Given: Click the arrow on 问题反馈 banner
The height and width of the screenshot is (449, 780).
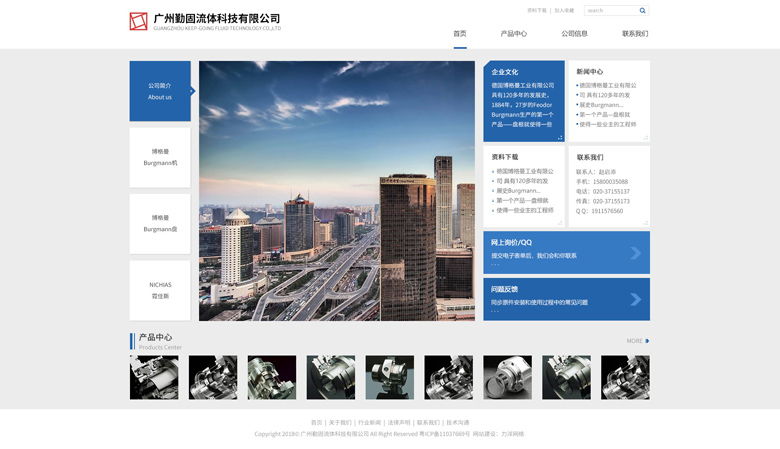Looking at the screenshot, I should click(635, 299).
